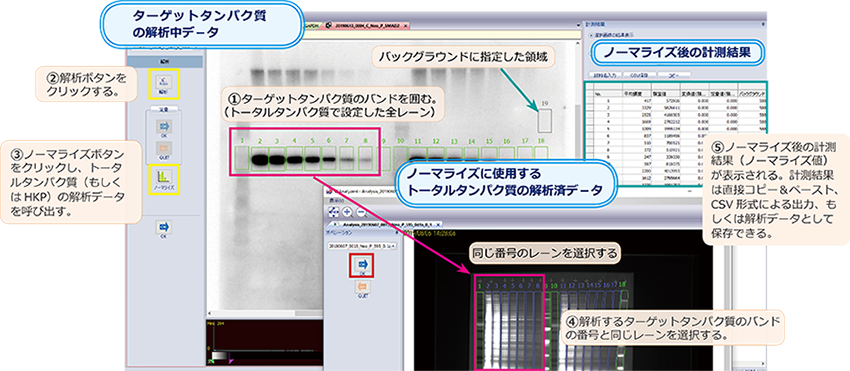Switch to the GAPDH tab

pos(311,25)
